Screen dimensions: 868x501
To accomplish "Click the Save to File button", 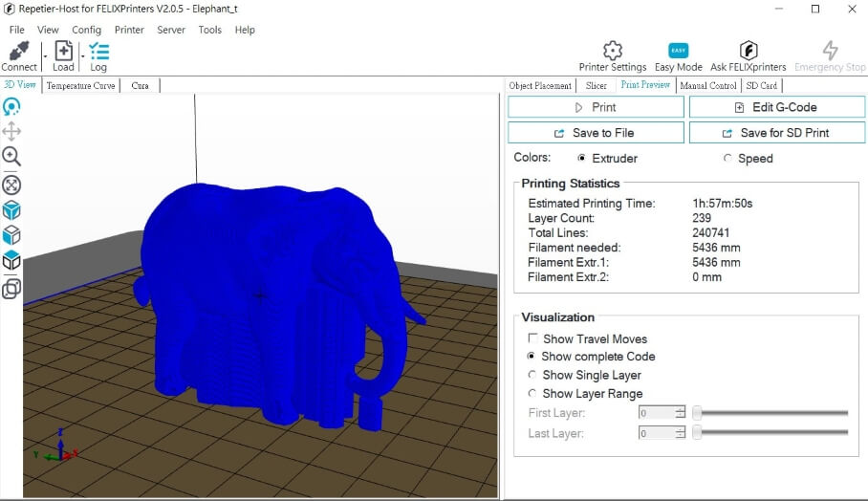I will 596,133.
